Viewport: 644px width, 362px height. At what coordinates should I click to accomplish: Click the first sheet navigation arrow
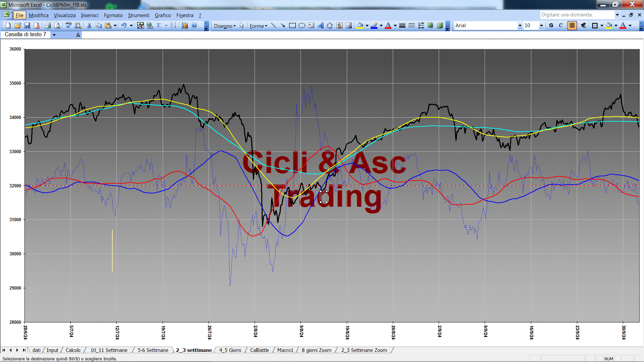coord(4,350)
